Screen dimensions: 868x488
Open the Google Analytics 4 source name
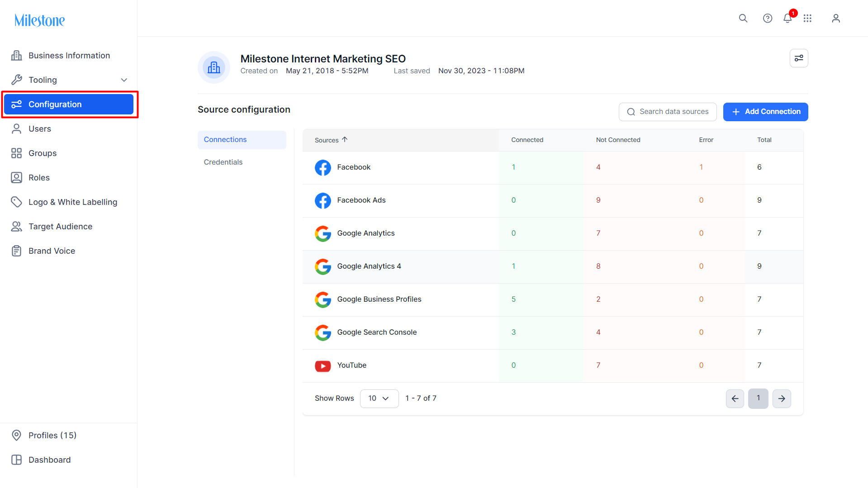(x=369, y=266)
